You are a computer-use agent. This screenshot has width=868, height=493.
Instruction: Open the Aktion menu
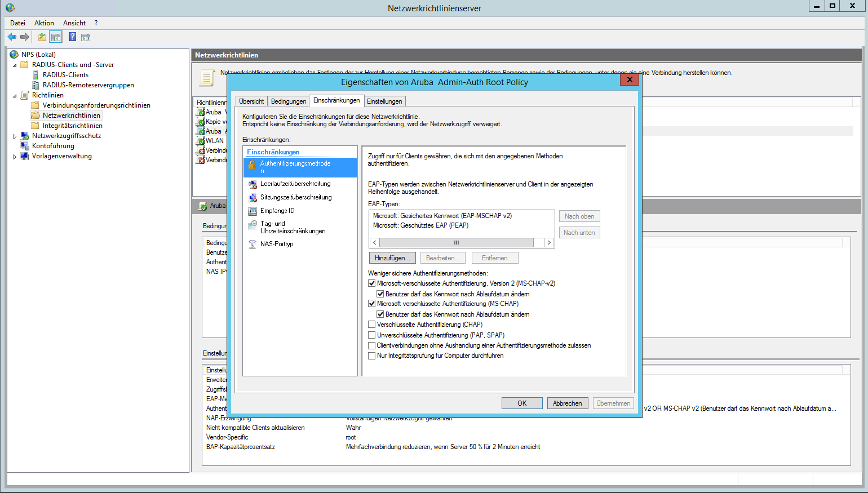pos(44,23)
